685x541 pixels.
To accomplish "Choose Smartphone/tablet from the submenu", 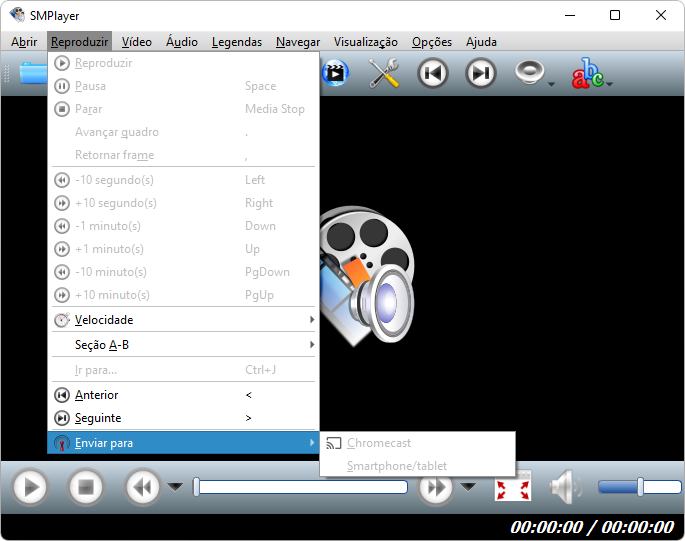I will [x=418, y=466].
